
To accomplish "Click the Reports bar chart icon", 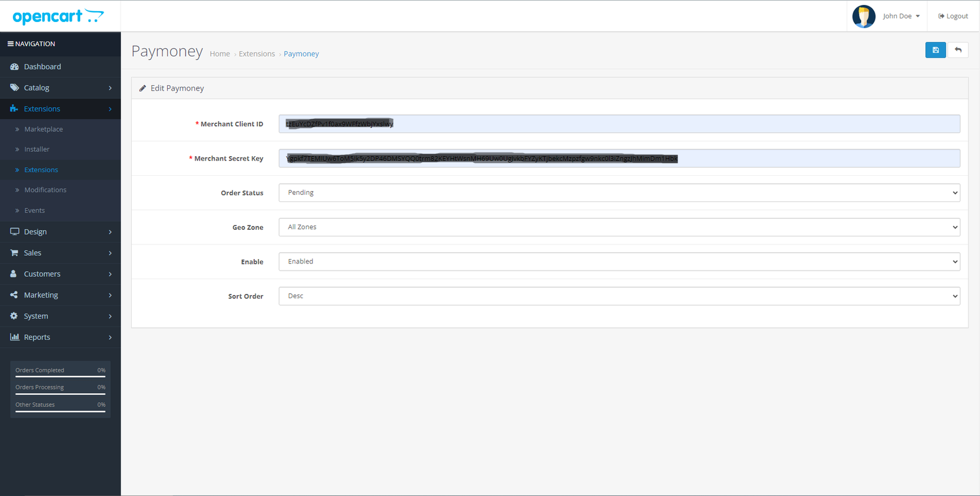I will pos(14,337).
